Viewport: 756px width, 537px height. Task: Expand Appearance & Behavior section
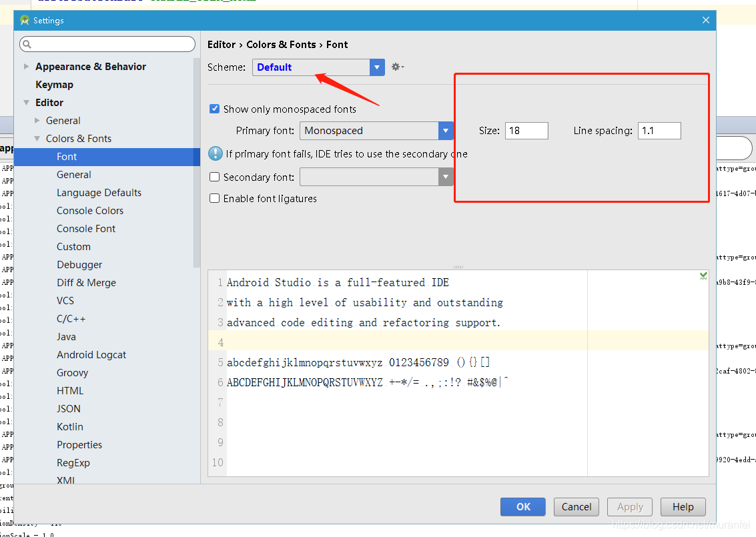(27, 67)
